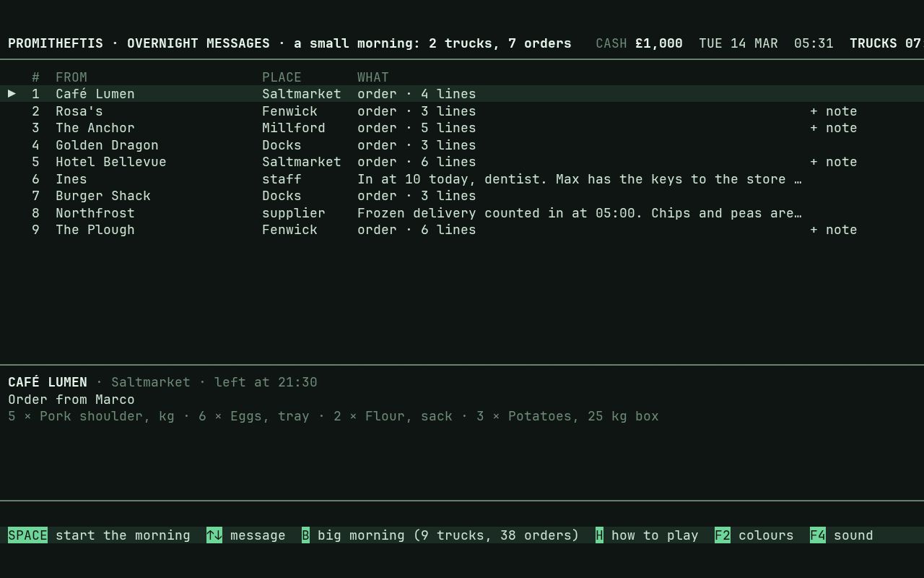Click the TRUCKS readout in header

886,43
